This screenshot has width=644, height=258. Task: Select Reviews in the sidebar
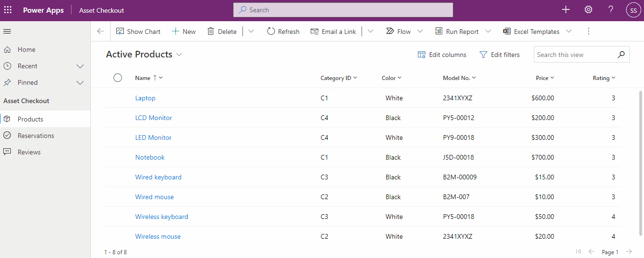[29, 152]
